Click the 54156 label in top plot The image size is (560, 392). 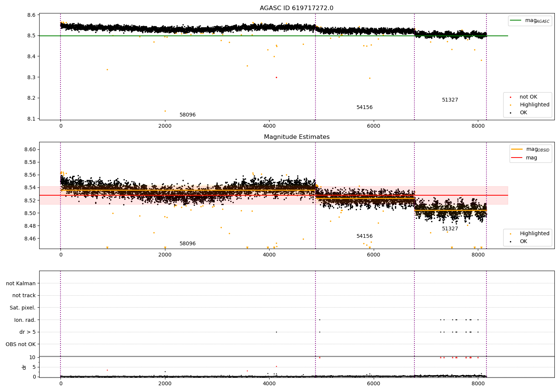(x=364, y=108)
